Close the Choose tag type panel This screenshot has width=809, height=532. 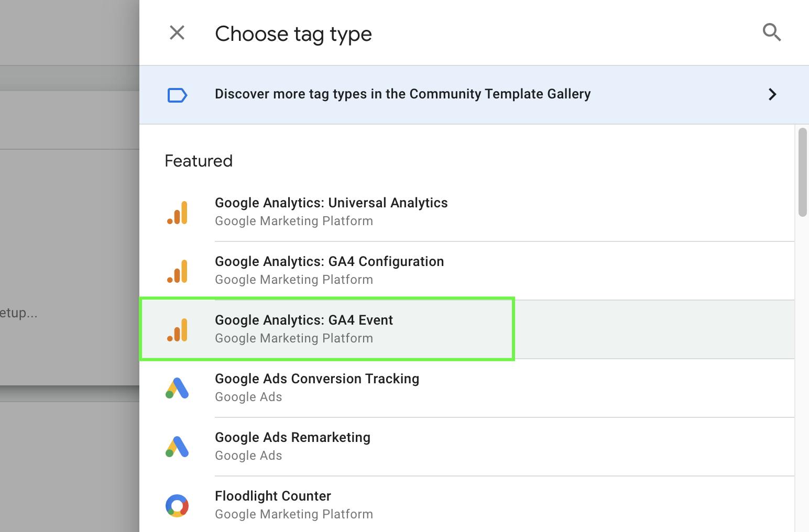click(x=177, y=33)
